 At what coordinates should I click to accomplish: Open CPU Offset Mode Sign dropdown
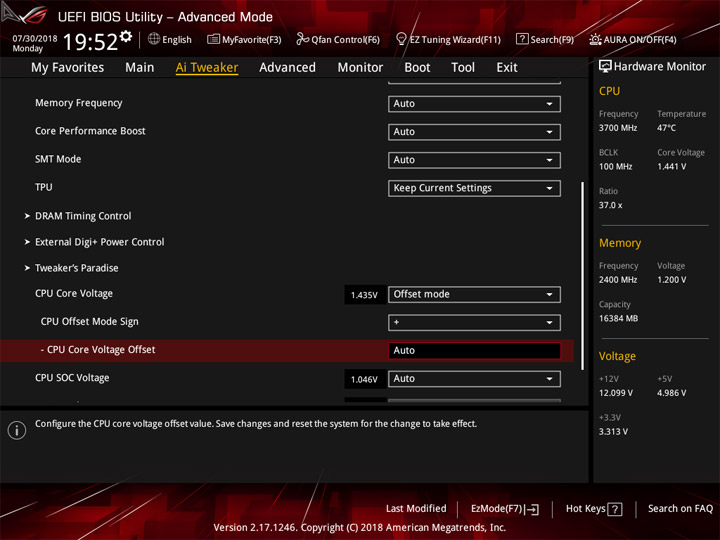[474, 322]
